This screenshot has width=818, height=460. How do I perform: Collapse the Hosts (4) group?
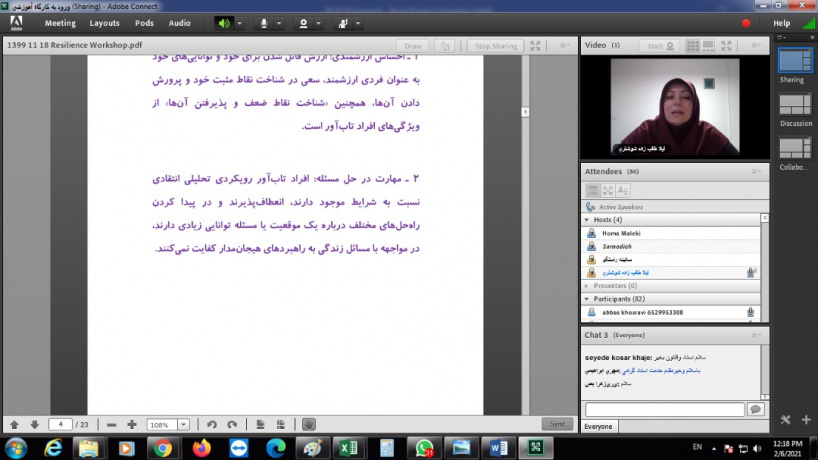[587, 220]
